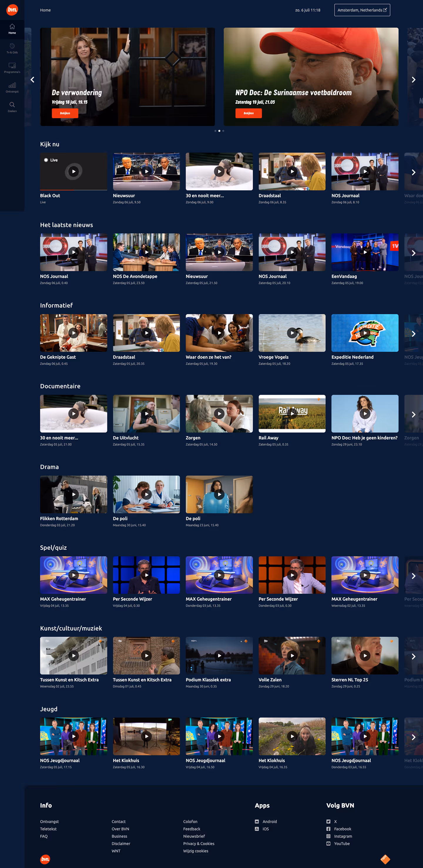Show more in the Kijk nu row
The image size is (423, 868).
point(413,172)
